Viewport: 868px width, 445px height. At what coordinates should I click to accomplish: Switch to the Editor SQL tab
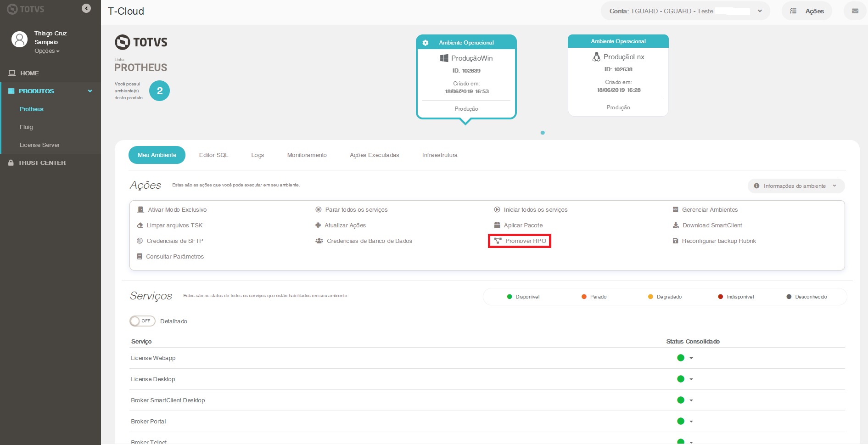click(x=213, y=155)
